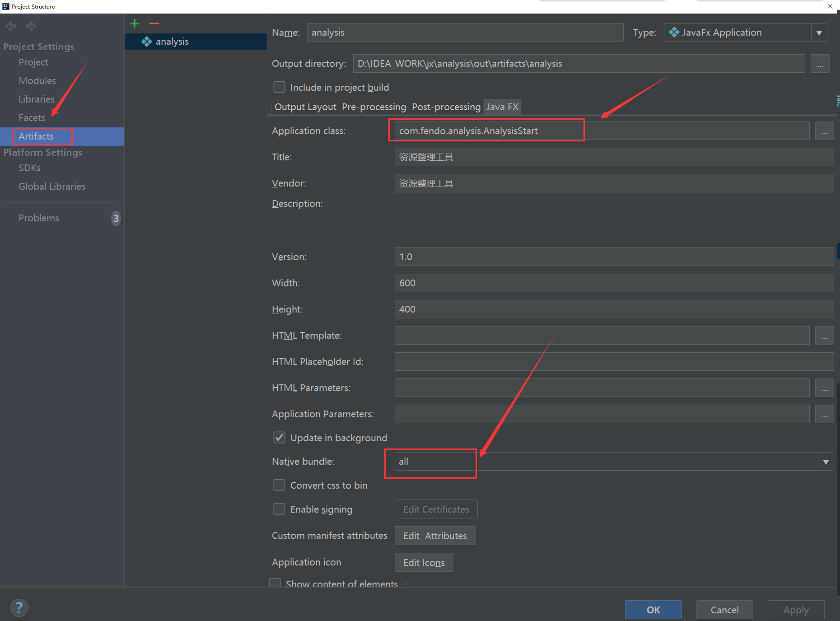Remove the artifact with the red minus icon

point(154,23)
